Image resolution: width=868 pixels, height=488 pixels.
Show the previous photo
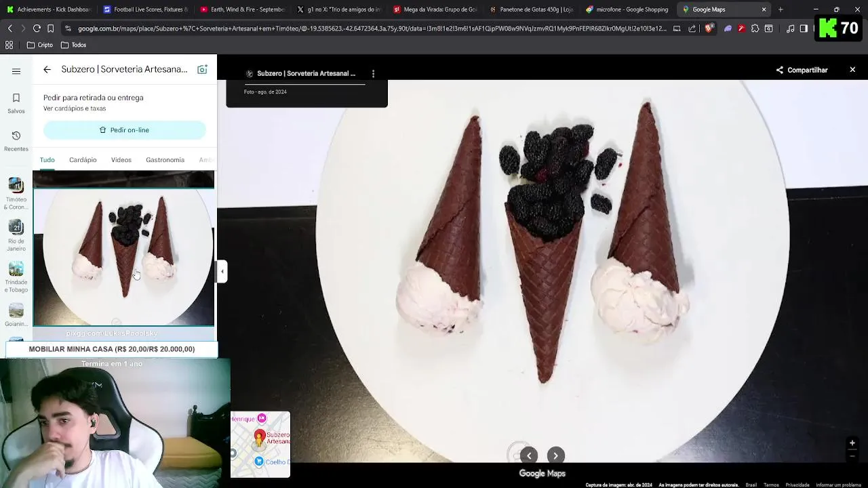(x=529, y=455)
